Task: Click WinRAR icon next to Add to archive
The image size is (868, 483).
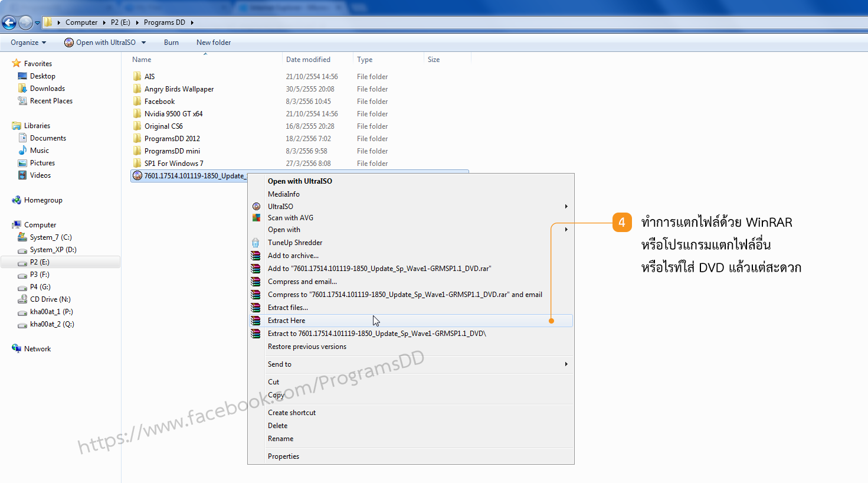Action: click(256, 256)
